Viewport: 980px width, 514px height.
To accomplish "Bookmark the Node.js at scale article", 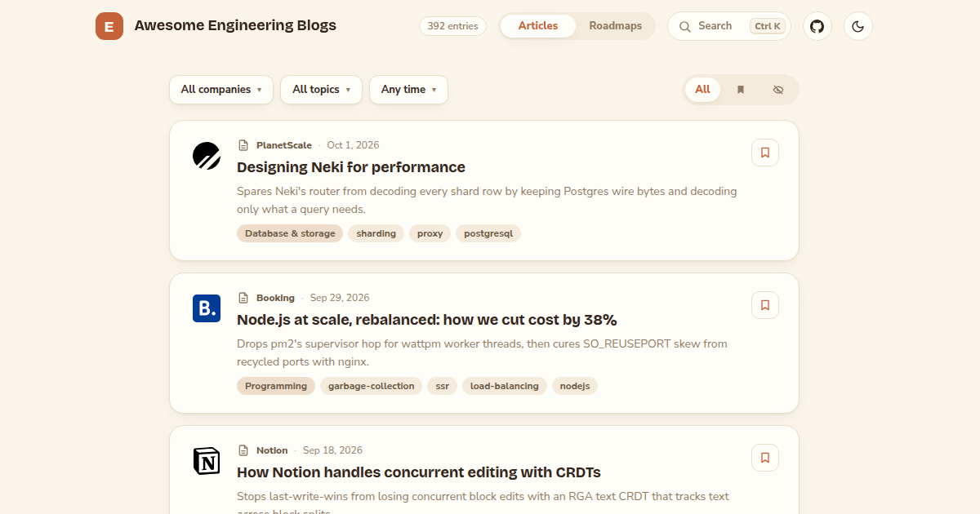I will (765, 305).
